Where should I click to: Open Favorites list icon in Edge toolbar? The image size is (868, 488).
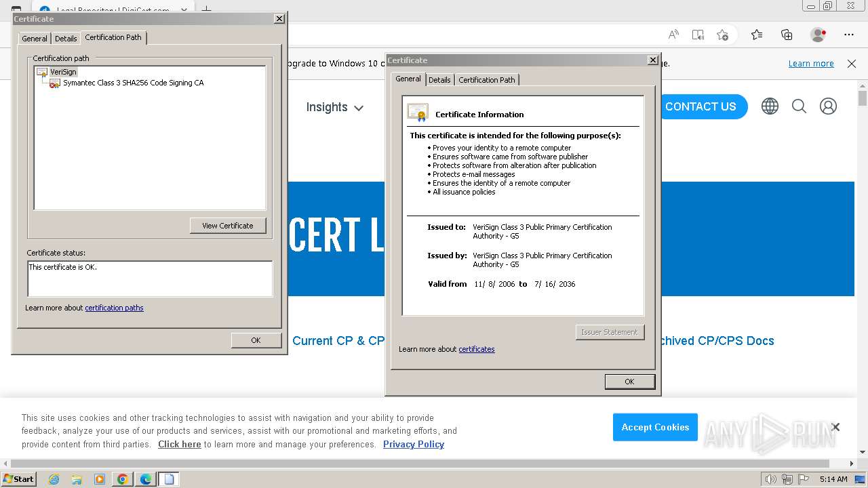point(757,35)
